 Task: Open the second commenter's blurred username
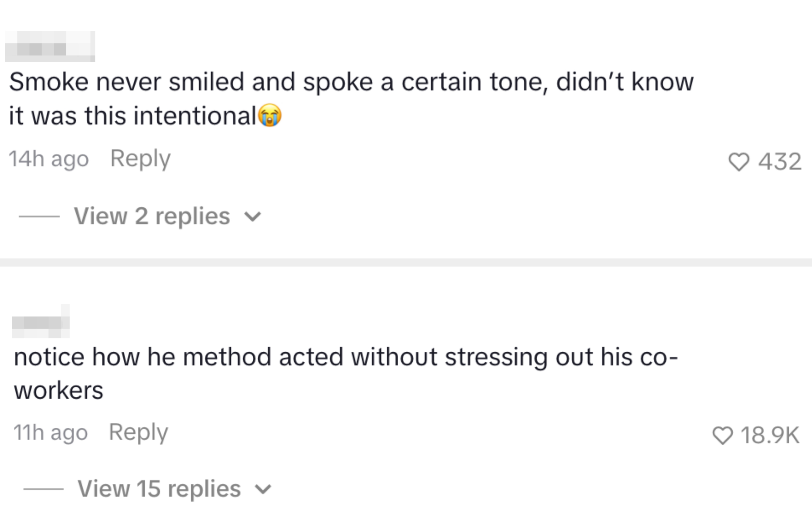(x=41, y=322)
